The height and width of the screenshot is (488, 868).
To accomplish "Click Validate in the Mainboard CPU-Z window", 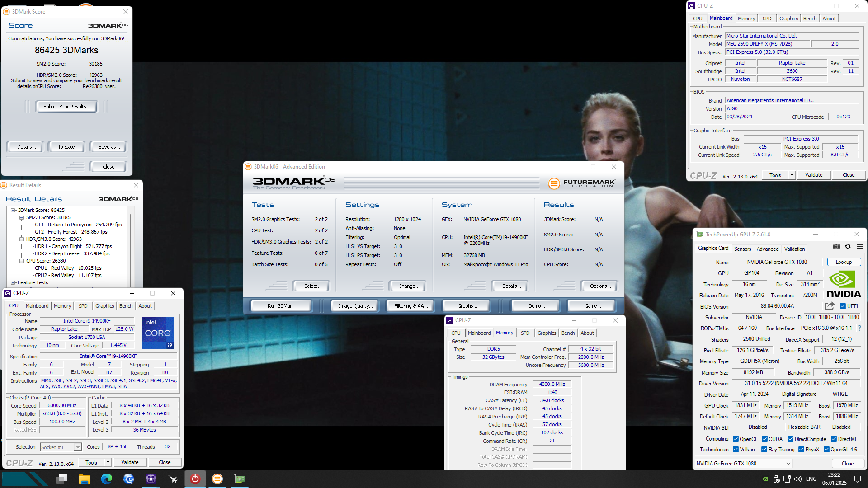I will (x=814, y=175).
